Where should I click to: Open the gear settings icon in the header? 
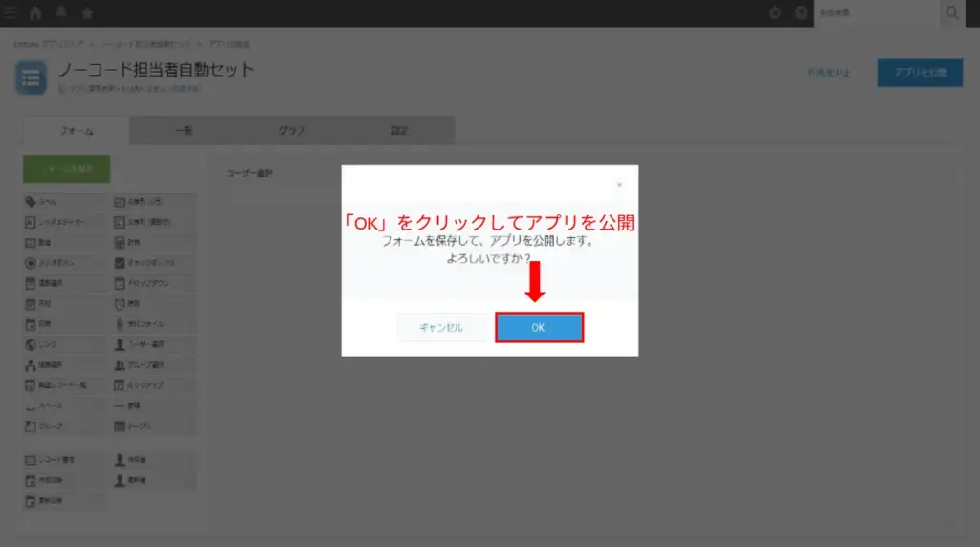(x=775, y=12)
